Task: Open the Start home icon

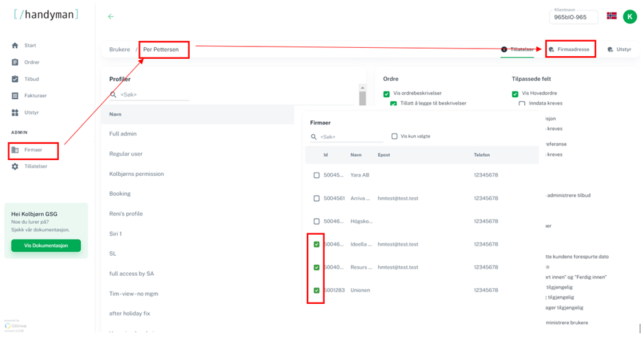Action: click(x=15, y=46)
